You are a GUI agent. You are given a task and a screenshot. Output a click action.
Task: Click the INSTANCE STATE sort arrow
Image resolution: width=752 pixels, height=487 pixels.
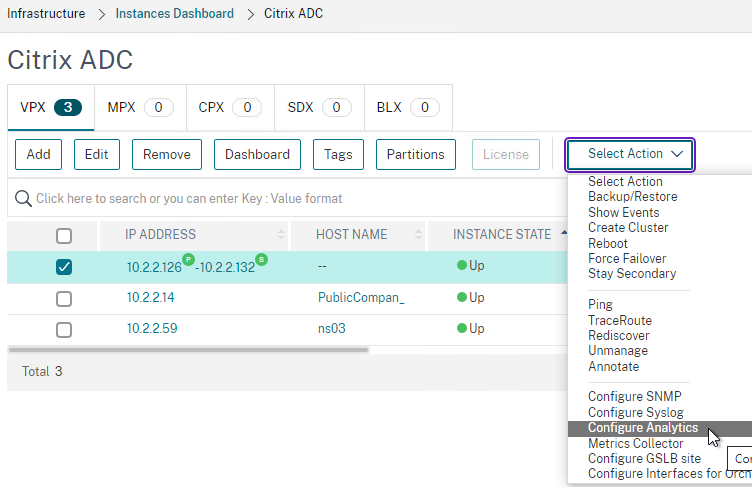pos(564,233)
